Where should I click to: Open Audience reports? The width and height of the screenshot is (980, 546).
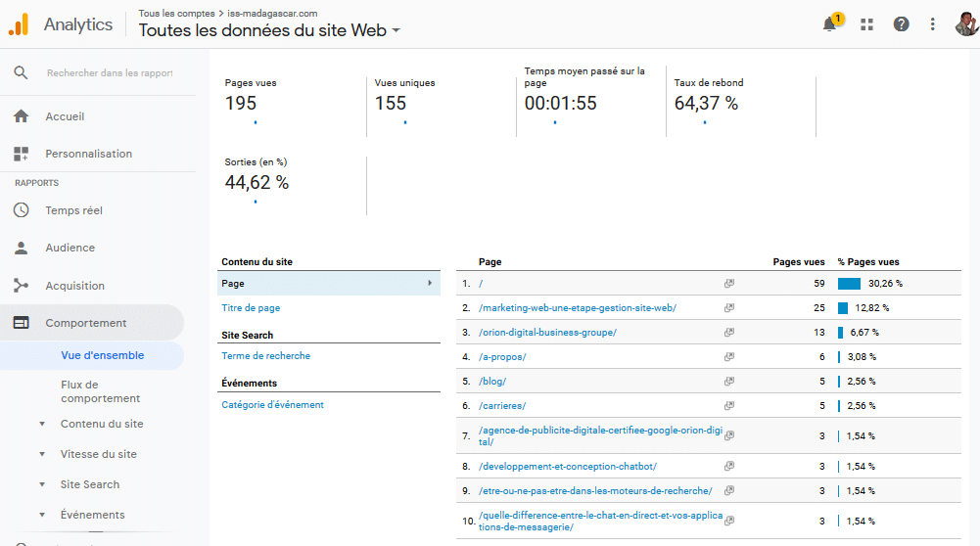click(x=70, y=248)
